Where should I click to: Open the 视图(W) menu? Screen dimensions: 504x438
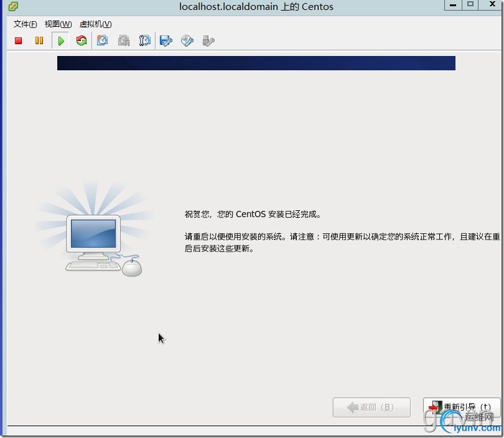(x=58, y=24)
